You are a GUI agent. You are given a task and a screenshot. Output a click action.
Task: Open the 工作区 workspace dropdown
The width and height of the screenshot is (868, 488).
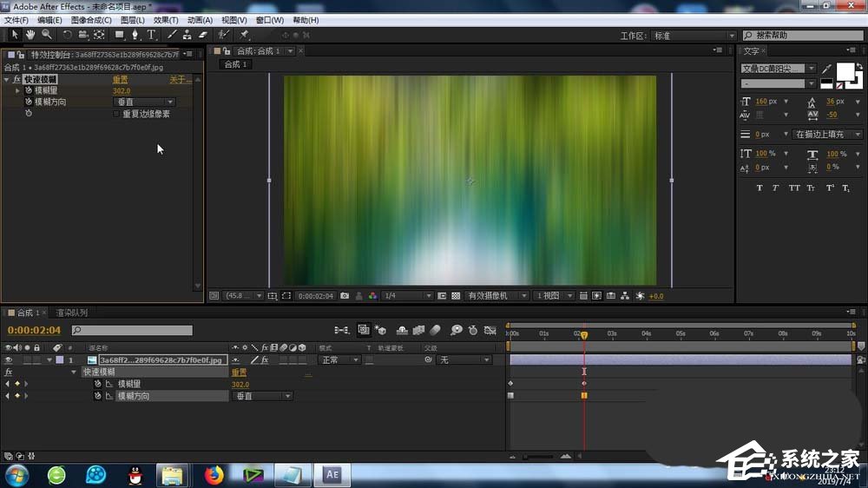[694, 36]
